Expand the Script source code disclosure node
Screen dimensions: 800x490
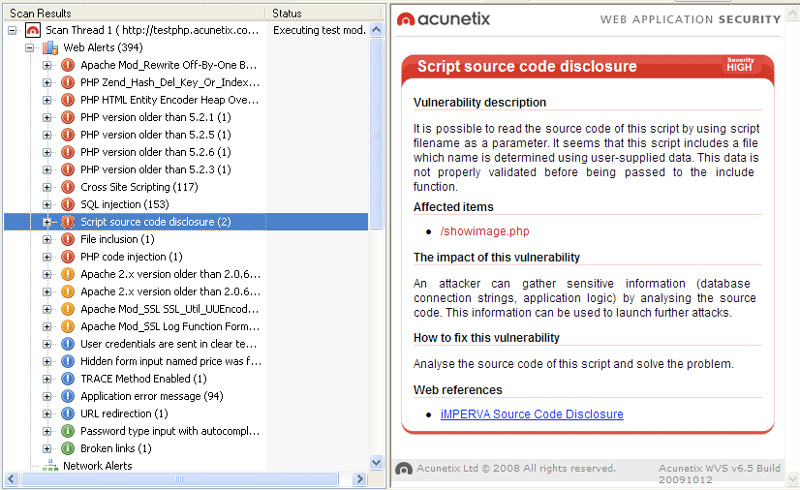pyautogui.click(x=47, y=222)
